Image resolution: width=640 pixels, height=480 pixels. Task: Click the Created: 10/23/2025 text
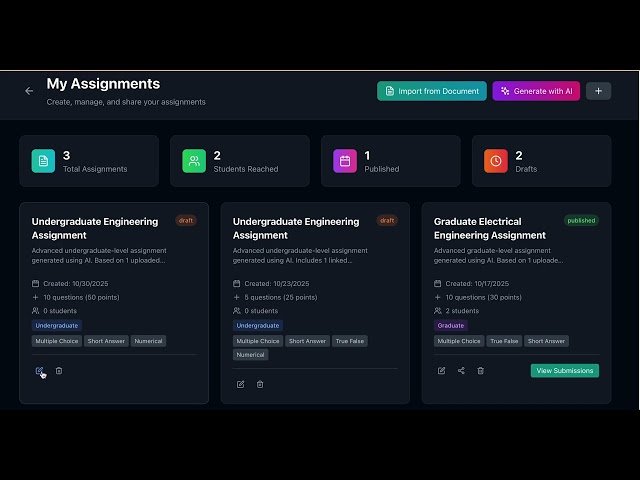tap(277, 283)
